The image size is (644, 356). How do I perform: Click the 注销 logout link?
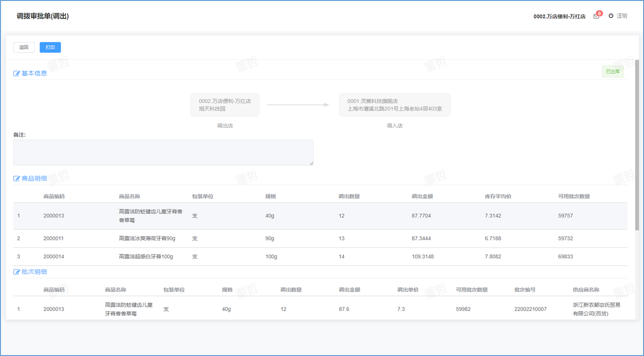click(622, 16)
